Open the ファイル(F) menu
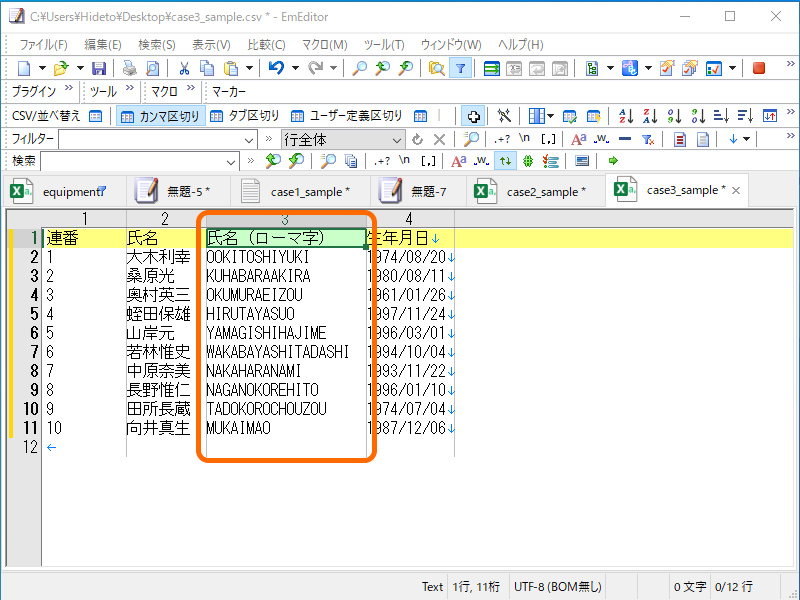Viewport: 800px width, 600px height. [x=43, y=45]
